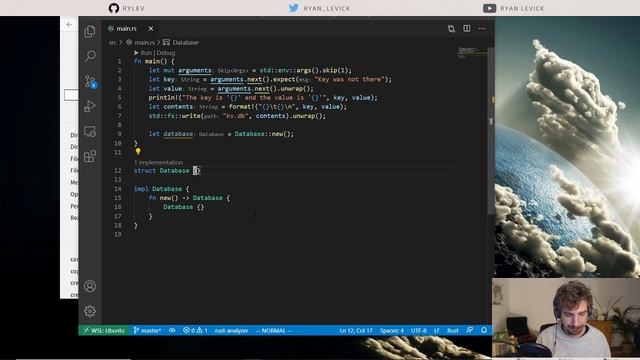Image resolution: width=640 pixels, height=360 pixels.
Task: Click Rust language mode selector
Action: point(453,331)
